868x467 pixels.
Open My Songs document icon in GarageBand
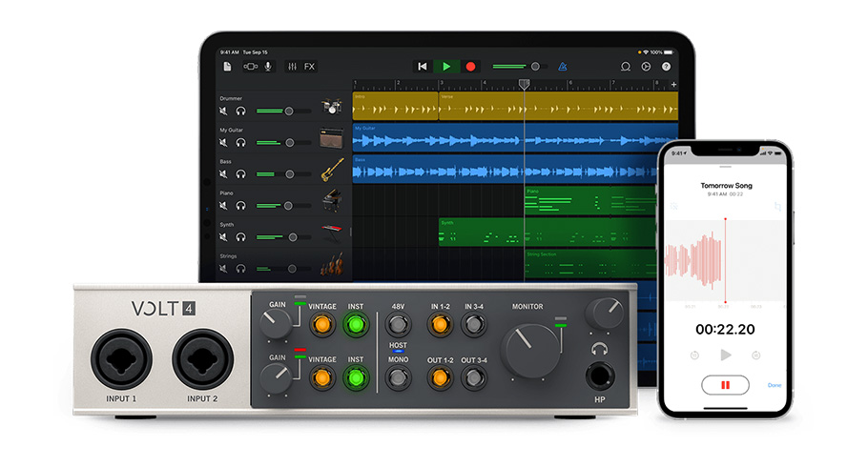pos(227,67)
